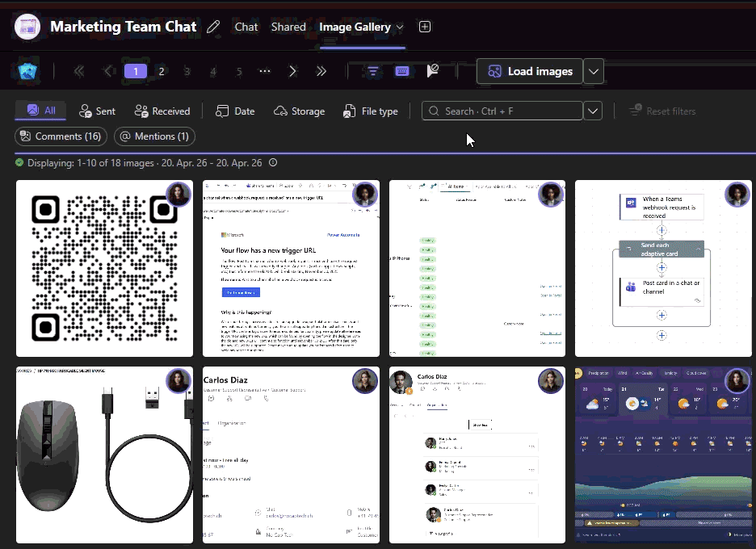Edit the chat name with pencil icon
Screen dimensions: 756x549
point(213,27)
